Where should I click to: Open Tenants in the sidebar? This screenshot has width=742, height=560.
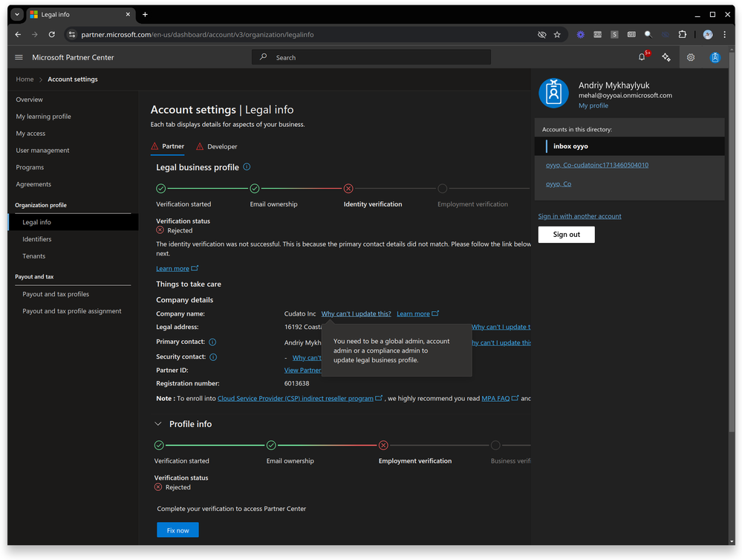(34, 256)
